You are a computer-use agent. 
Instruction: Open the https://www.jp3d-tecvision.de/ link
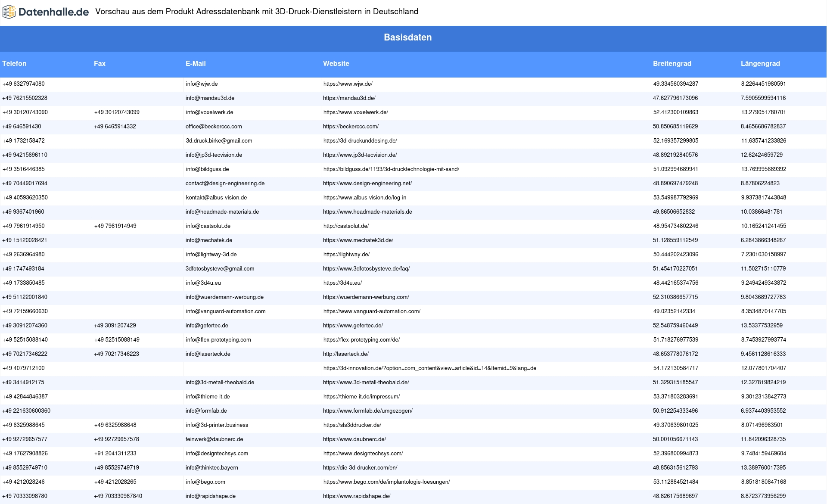tap(360, 155)
